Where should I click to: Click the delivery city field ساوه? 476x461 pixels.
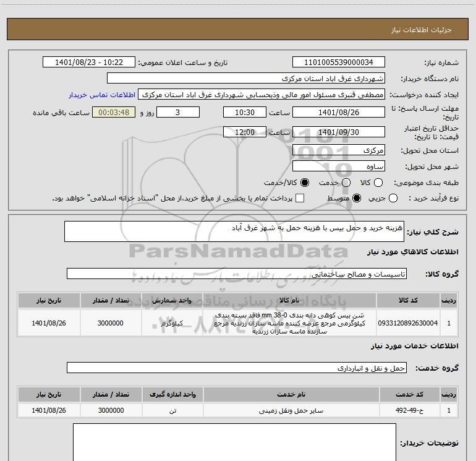click(x=339, y=166)
